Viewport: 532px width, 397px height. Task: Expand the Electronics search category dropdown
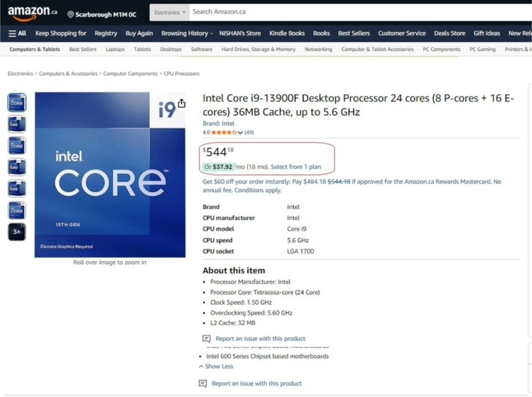(170, 13)
